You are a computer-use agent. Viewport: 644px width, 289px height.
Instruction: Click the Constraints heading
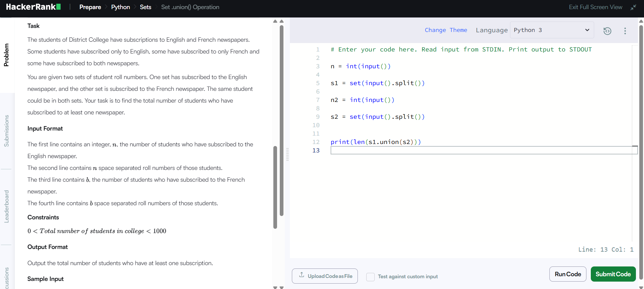tap(43, 217)
